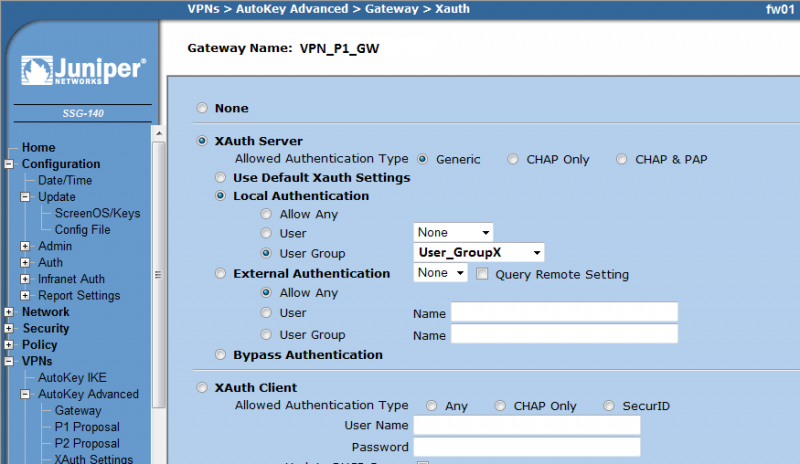This screenshot has height=464, width=800.
Task: Click external User Name field
Action: tap(564, 312)
